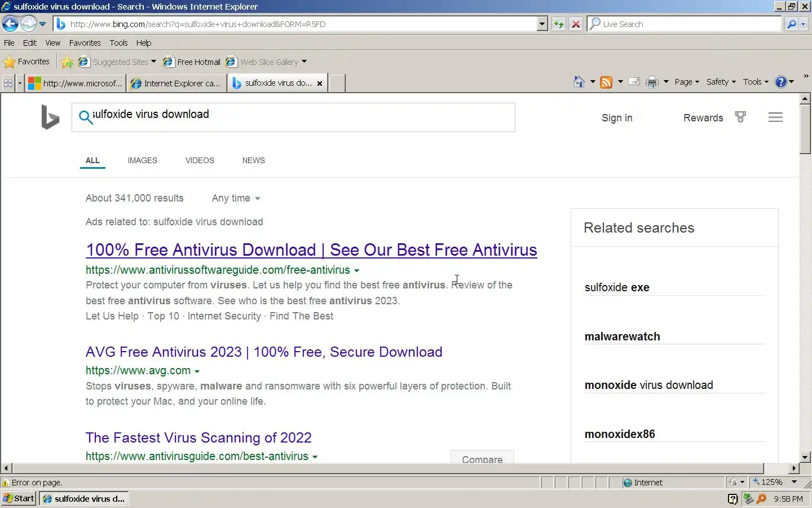The width and height of the screenshot is (812, 508).
Task: Open a new blank tab
Action: [337, 83]
